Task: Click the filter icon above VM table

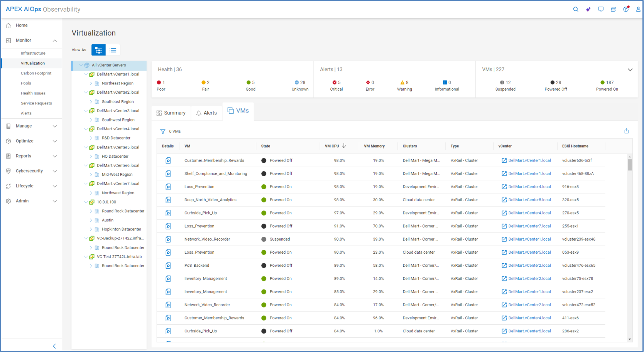Action: [x=163, y=131]
